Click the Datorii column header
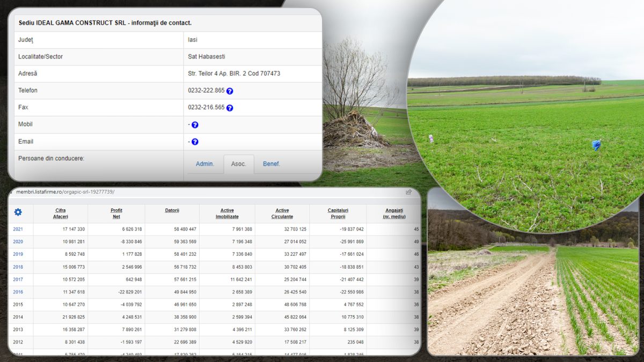Image resolution: width=644 pixels, height=362 pixels. point(172,210)
